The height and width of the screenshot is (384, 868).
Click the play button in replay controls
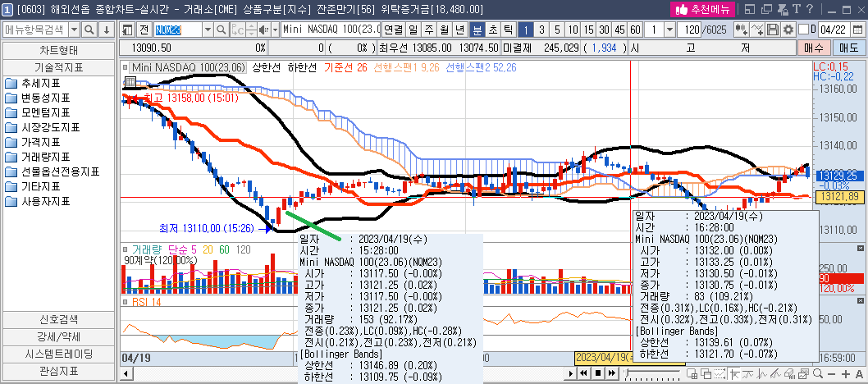point(569,373)
